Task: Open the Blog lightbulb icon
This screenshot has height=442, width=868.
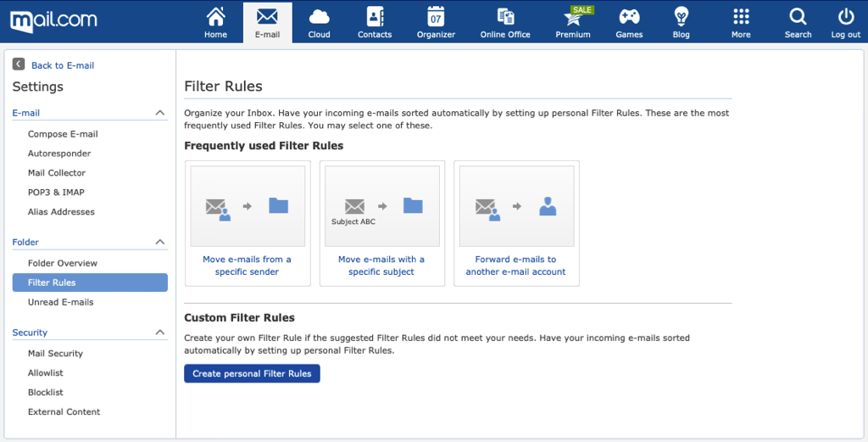Action: click(681, 17)
